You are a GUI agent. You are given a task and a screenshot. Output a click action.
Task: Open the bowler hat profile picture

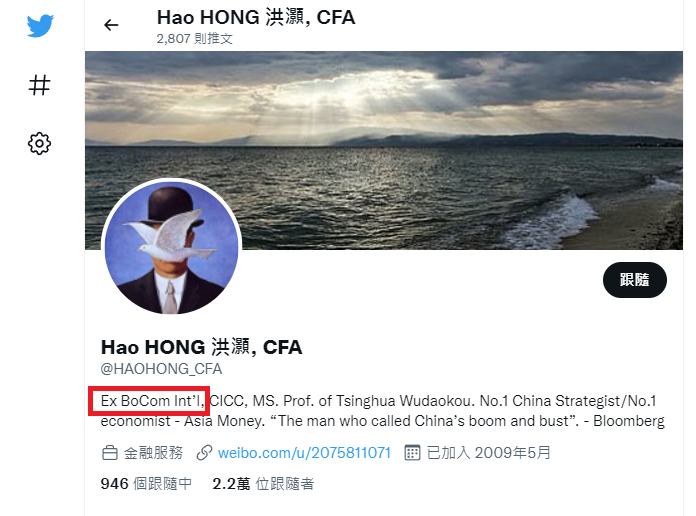click(171, 247)
